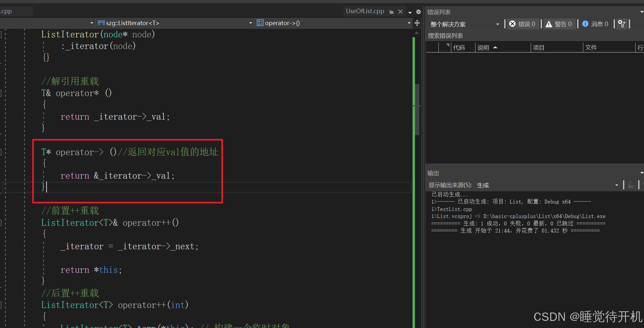
Task: Click the comment //解引用重载
Action: click(x=70, y=81)
